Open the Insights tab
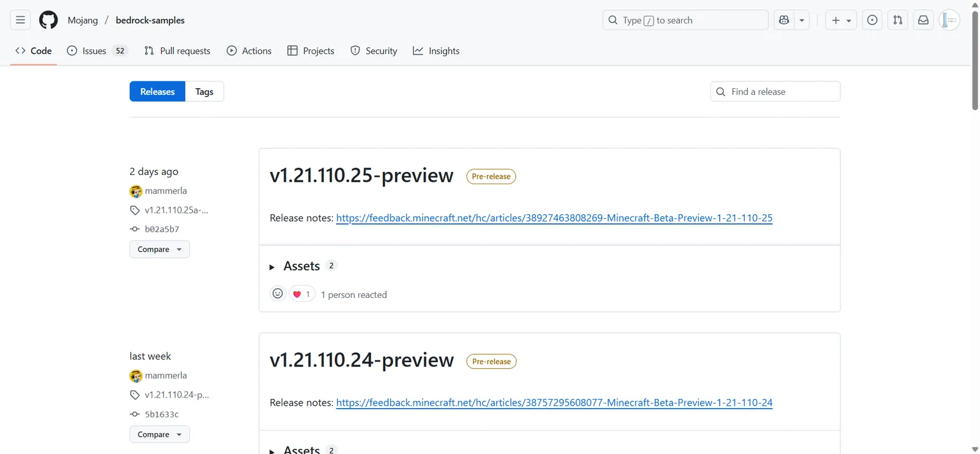The image size is (980, 454). coord(436,51)
